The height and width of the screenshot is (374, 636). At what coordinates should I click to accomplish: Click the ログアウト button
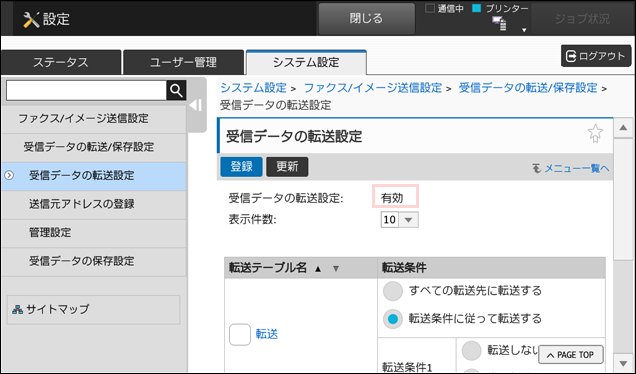(596, 56)
